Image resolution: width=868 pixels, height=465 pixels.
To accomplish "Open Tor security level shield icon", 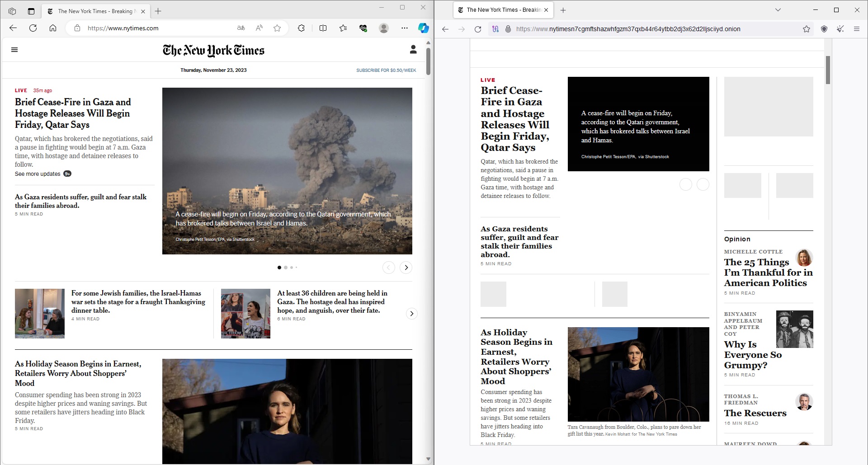I will point(824,29).
